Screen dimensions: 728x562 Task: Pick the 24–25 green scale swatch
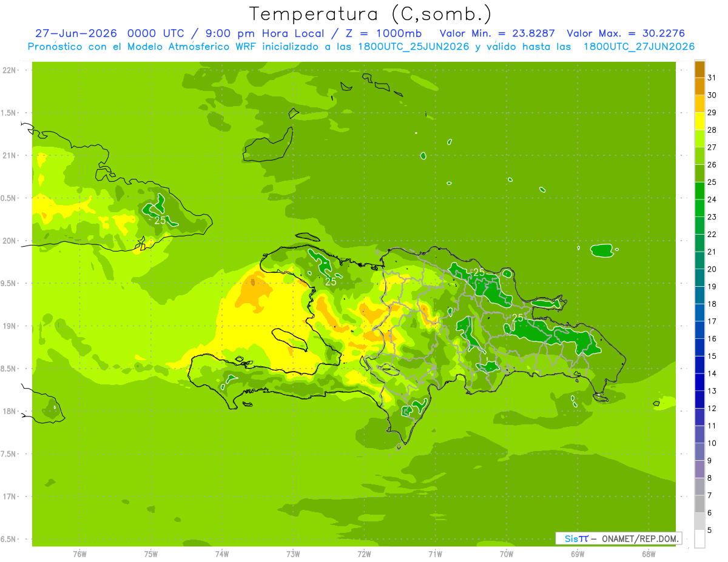[x=699, y=191]
